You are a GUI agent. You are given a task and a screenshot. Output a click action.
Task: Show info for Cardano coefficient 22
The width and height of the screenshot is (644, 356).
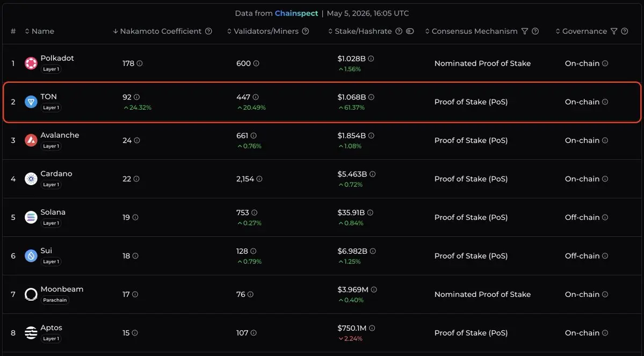tap(136, 179)
